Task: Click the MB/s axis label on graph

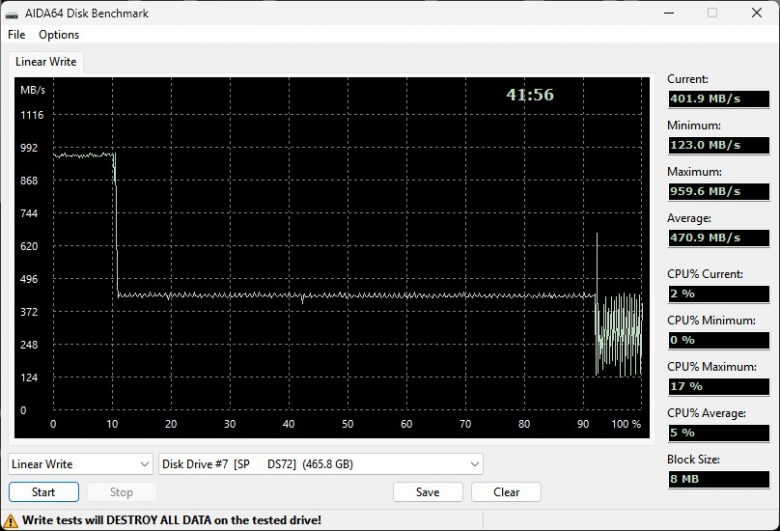Action: click(x=32, y=90)
